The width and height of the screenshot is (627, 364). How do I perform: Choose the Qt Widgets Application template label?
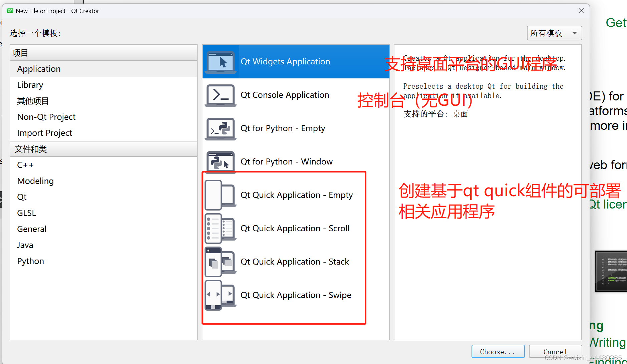[x=285, y=62]
